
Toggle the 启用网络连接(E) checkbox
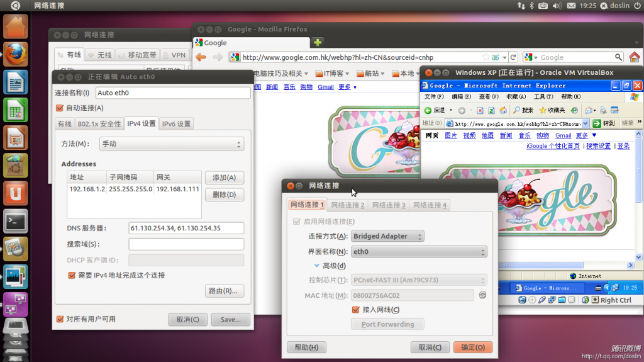[297, 222]
